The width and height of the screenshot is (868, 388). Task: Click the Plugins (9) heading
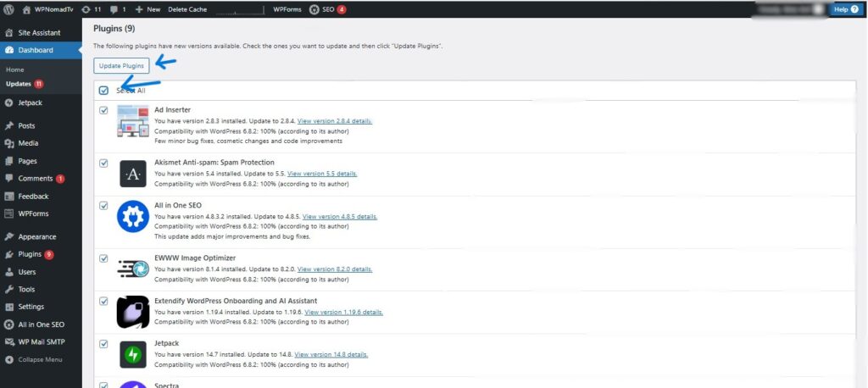[x=114, y=28]
